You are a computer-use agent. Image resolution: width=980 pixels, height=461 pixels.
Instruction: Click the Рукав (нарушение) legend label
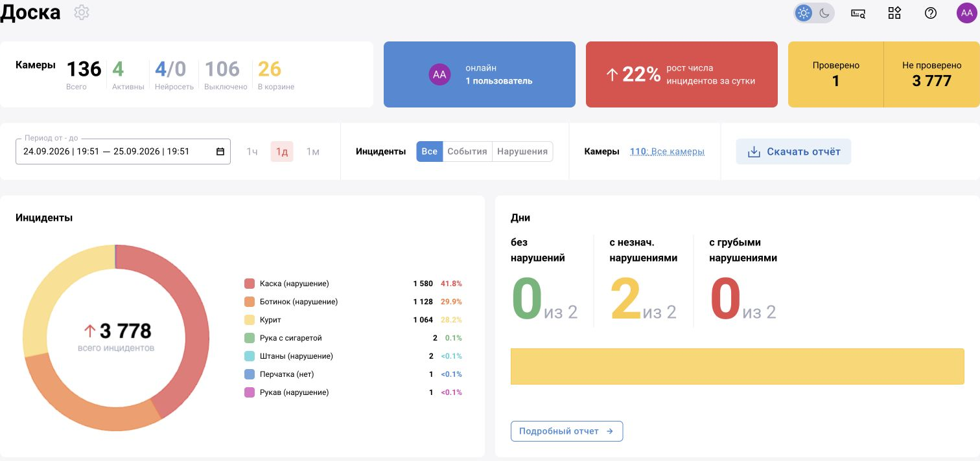294,392
